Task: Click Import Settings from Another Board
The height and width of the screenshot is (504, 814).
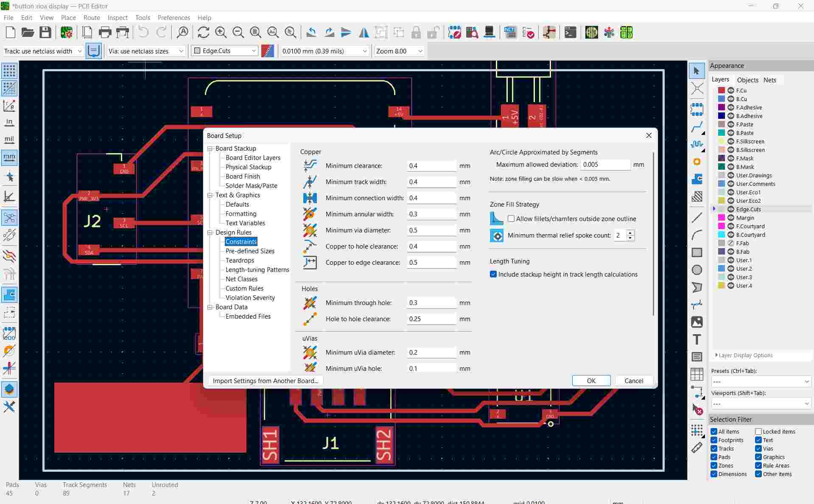Action: (x=265, y=381)
